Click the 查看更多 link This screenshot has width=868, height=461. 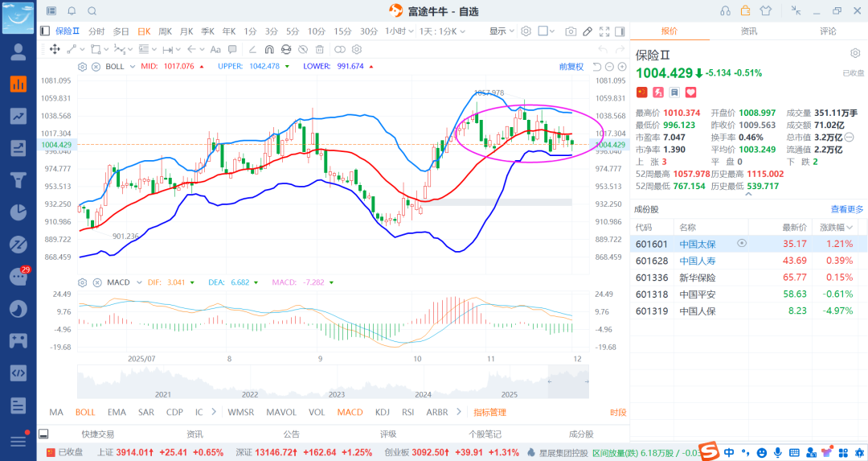coord(847,209)
